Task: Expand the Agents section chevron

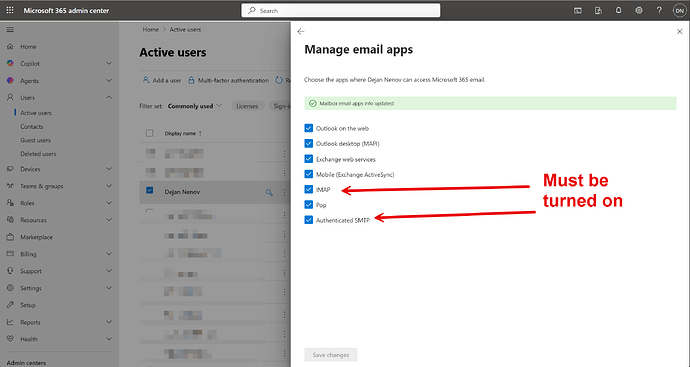Action: coord(109,81)
